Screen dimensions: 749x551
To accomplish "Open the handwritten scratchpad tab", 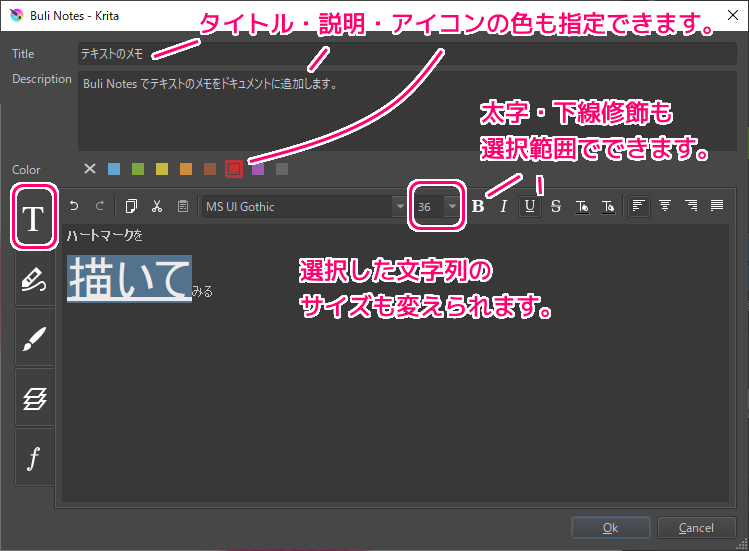I will 34,278.
